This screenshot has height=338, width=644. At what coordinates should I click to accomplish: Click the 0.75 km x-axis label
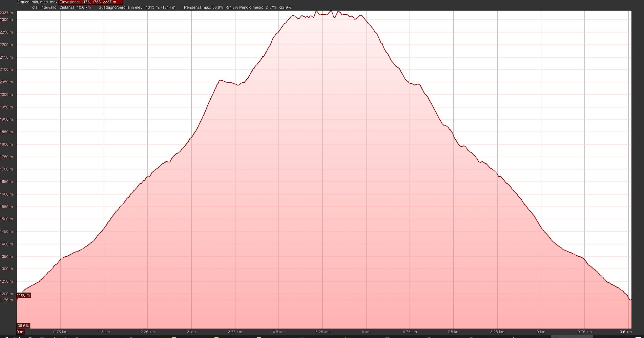click(x=60, y=332)
